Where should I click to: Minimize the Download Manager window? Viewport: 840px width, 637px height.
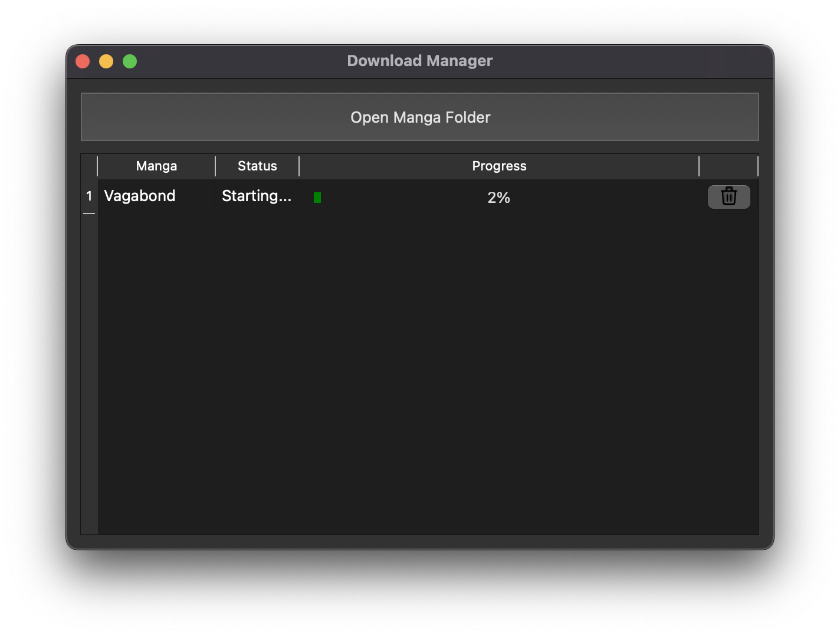106,61
